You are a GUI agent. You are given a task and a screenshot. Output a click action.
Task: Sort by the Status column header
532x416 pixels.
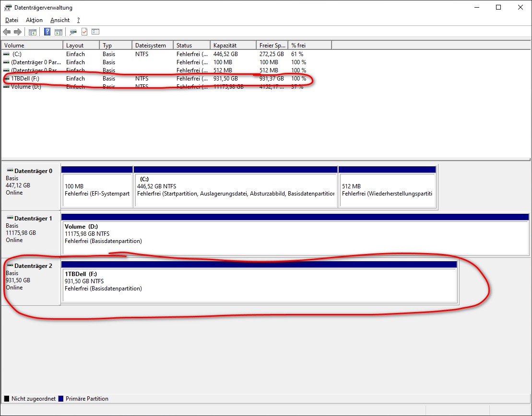pyautogui.click(x=192, y=45)
